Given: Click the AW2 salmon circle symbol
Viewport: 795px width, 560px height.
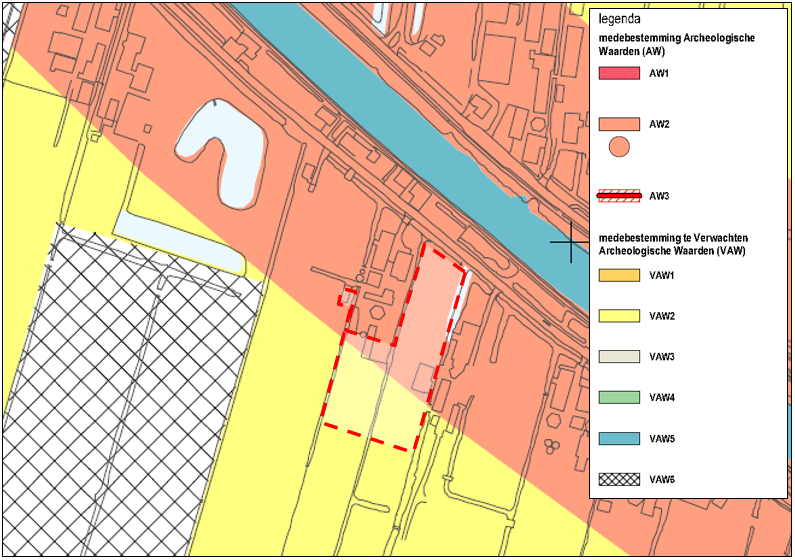Looking at the screenshot, I should 619,147.
